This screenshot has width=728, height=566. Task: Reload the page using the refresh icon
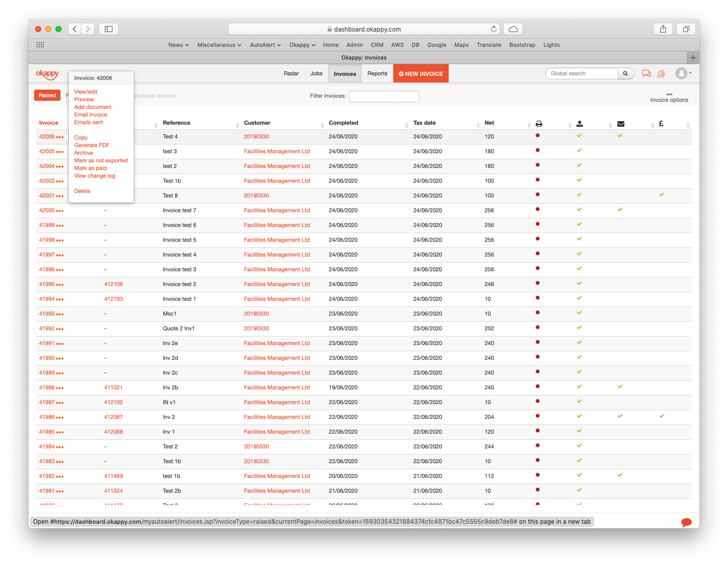(493, 29)
